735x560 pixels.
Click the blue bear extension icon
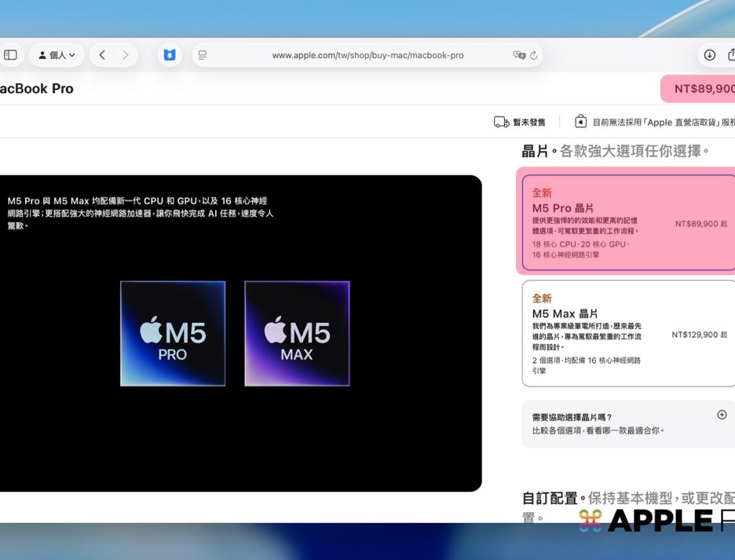[x=169, y=55]
